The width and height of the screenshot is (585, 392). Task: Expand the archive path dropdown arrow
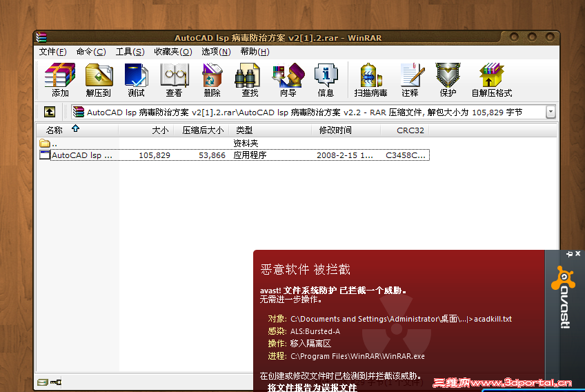click(x=551, y=112)
